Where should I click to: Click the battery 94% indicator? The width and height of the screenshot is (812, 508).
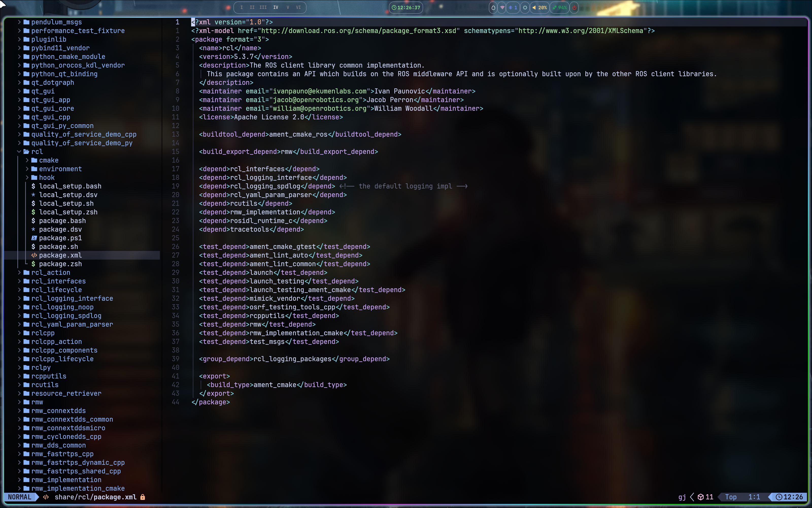click(x=560, y=7)
